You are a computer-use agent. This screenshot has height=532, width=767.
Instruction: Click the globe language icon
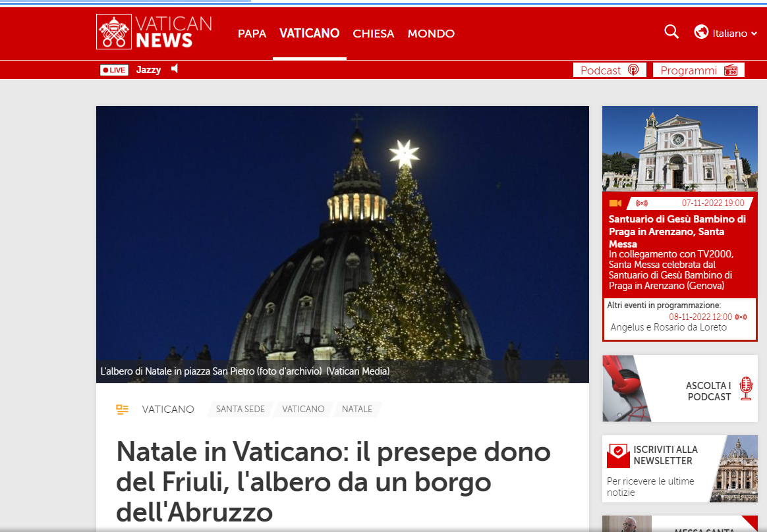click(701, 32)
